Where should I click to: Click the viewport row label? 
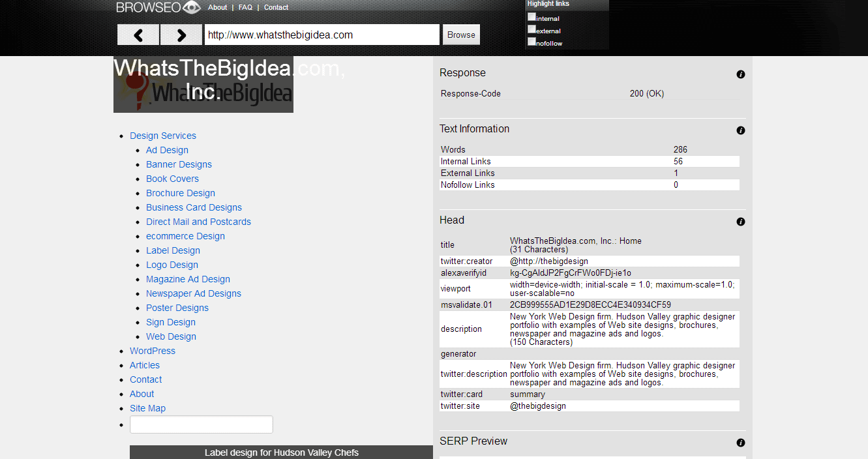click(455, 289)
